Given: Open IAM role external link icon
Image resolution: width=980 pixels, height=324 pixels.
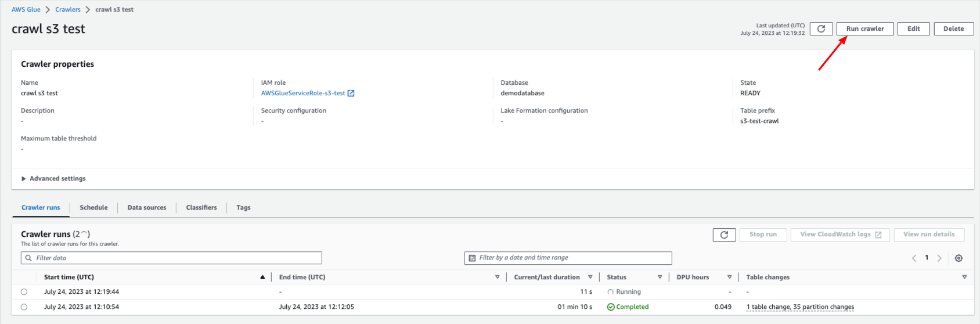Looking at the screenshot, I should (351, 93).
